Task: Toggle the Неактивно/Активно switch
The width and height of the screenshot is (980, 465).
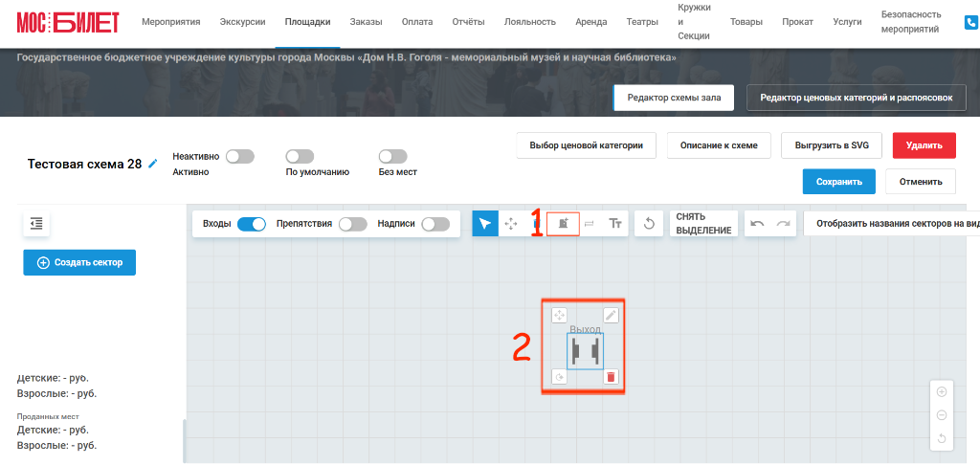Action: pyautogui.click(x=240, y=156)
